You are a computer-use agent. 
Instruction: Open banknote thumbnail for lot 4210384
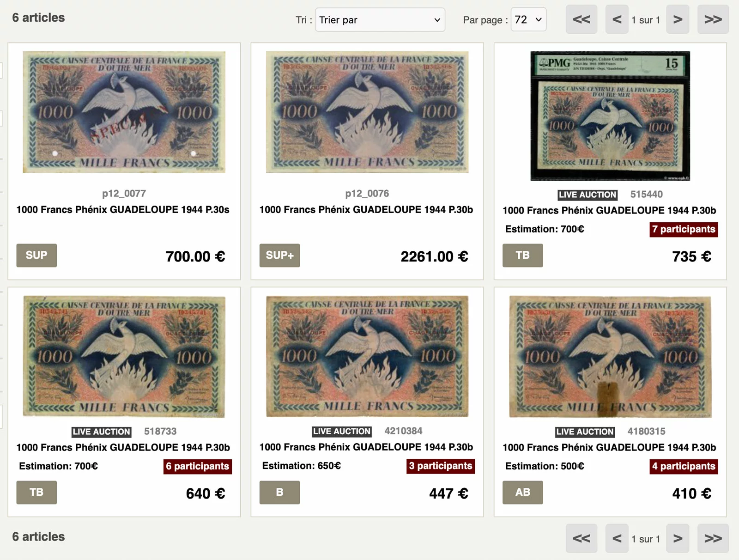pos(367,356)
